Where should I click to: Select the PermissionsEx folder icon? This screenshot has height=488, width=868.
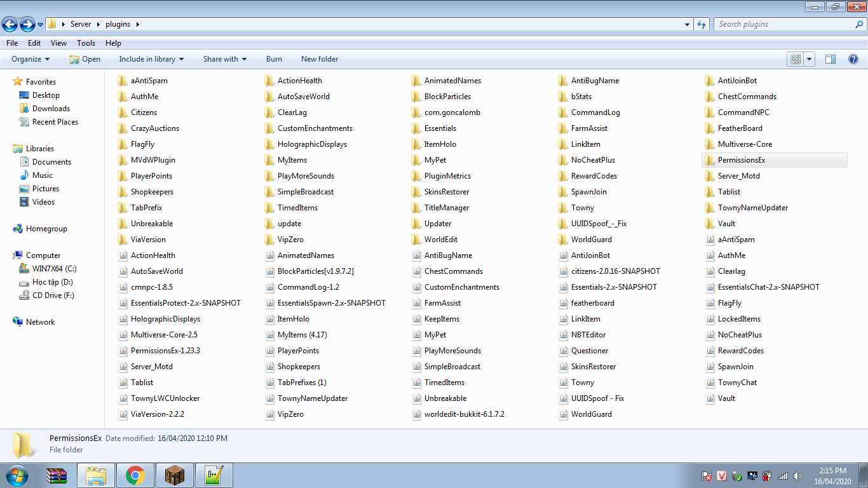click(710, 160)
